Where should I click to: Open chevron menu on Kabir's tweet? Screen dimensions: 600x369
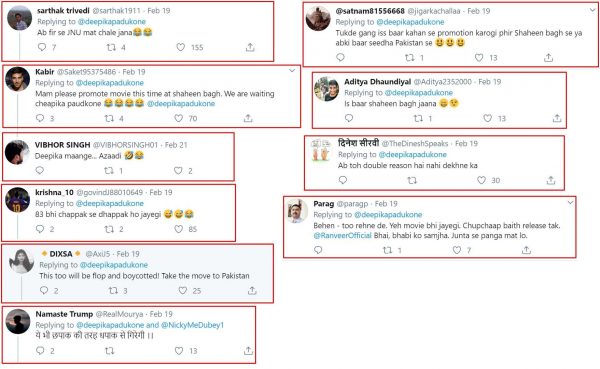(292, 71)
